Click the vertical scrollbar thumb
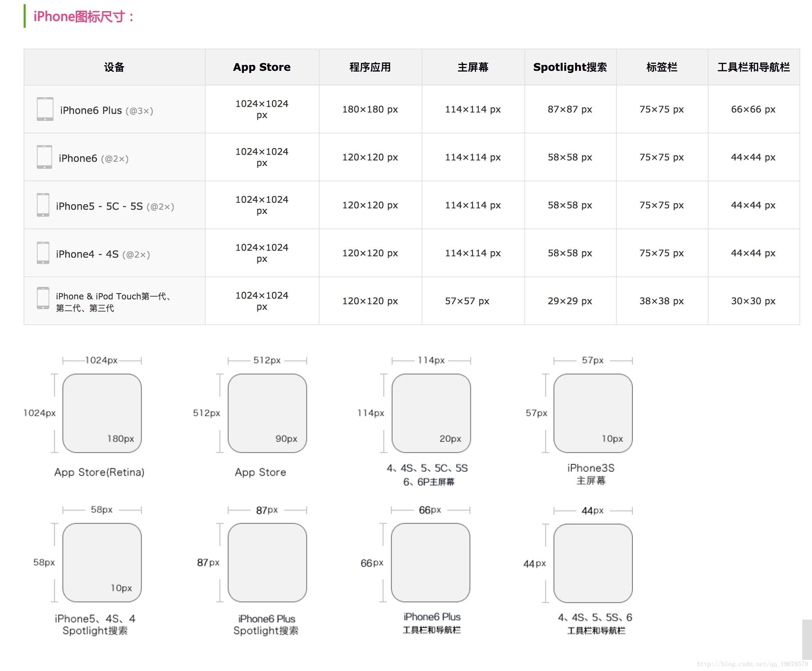 tap(806, 639)
